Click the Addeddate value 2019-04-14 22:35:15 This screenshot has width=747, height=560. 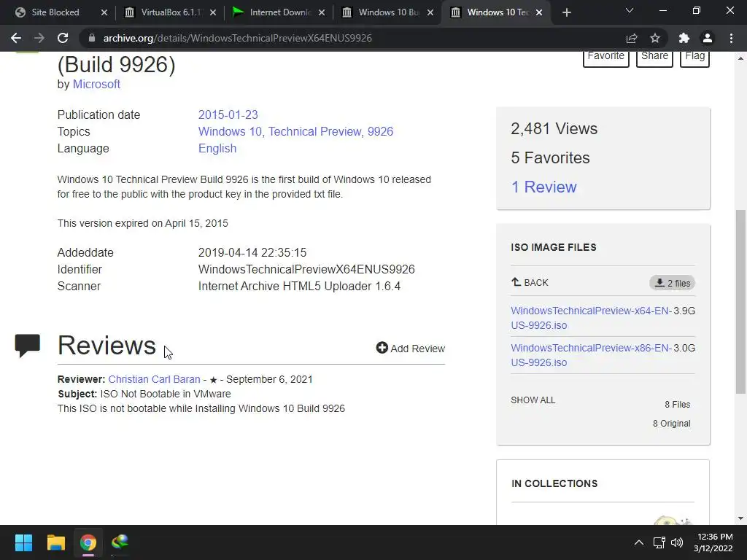(x=252, y=252)
